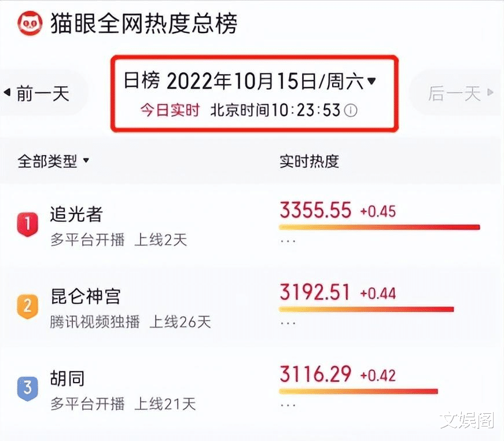Click the info icon beside Beijing time

350,111
